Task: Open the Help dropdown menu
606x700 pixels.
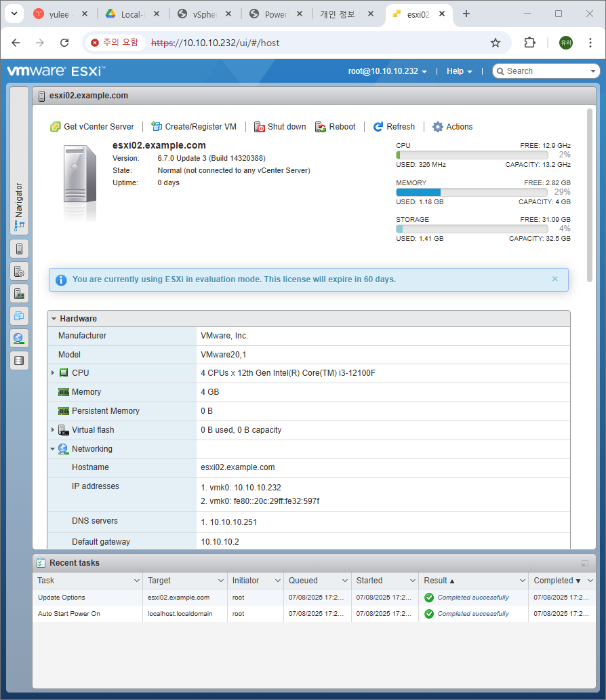Action: pos(459,71)
